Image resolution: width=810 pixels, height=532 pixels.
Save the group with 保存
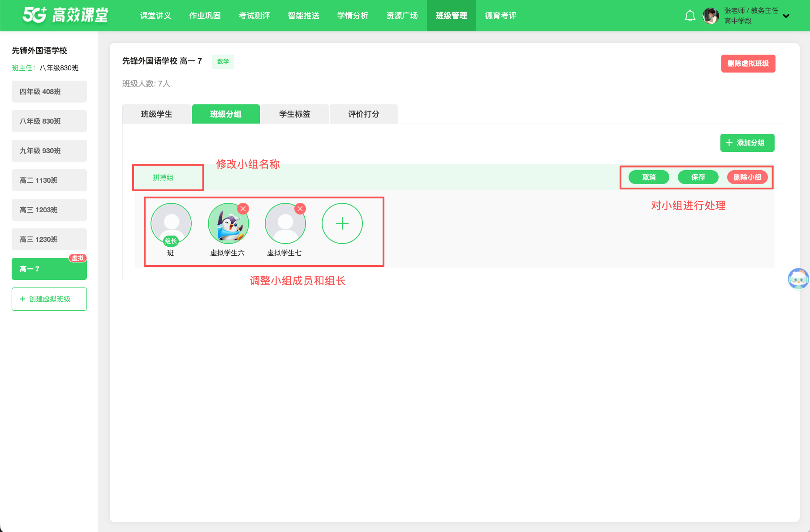(698, 177)
